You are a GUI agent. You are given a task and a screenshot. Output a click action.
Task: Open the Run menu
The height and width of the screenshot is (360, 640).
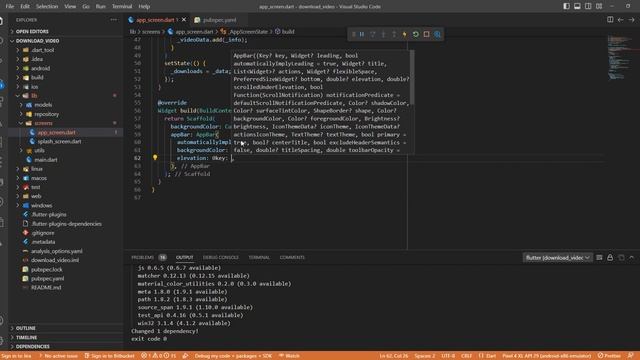[100, 6]
